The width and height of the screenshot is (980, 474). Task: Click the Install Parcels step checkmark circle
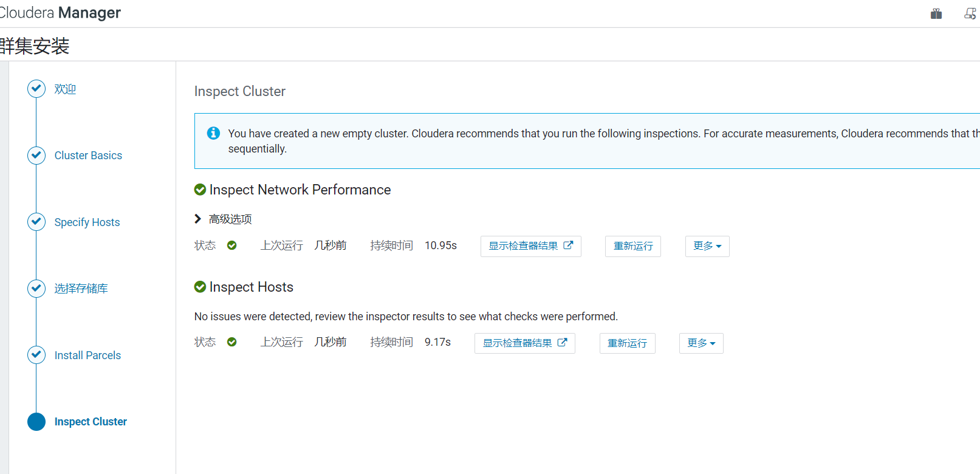click(x=36, y=355)
